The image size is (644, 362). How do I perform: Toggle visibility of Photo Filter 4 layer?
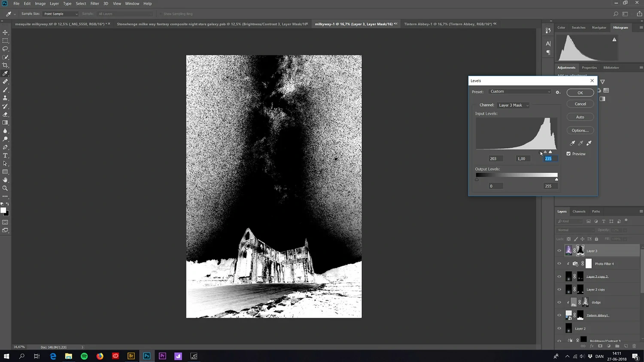[x=559, y=264]
